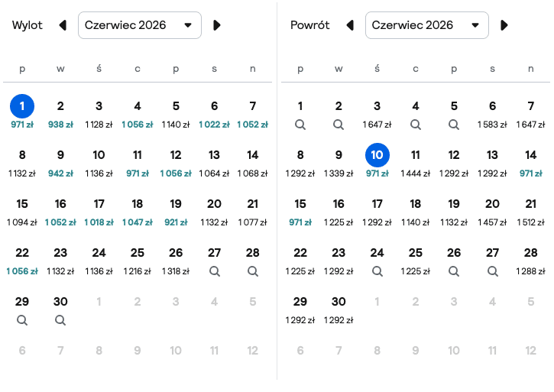The height and width of the screenshot is (392, 554).
Task: Choose return date June 15 for 971 zł
Action: tap(300, 212)
